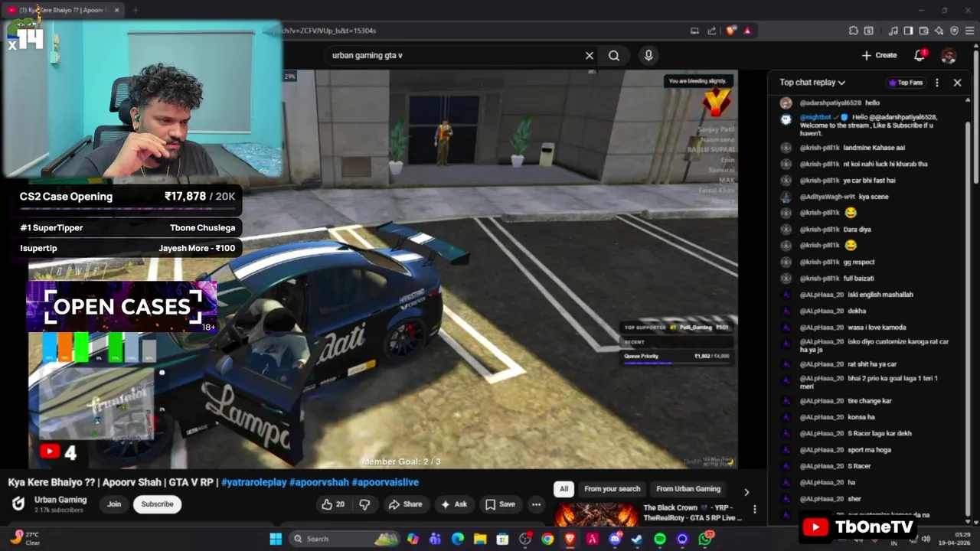Save the video to a playlist

pyautogui.click(x=500, y=504)
